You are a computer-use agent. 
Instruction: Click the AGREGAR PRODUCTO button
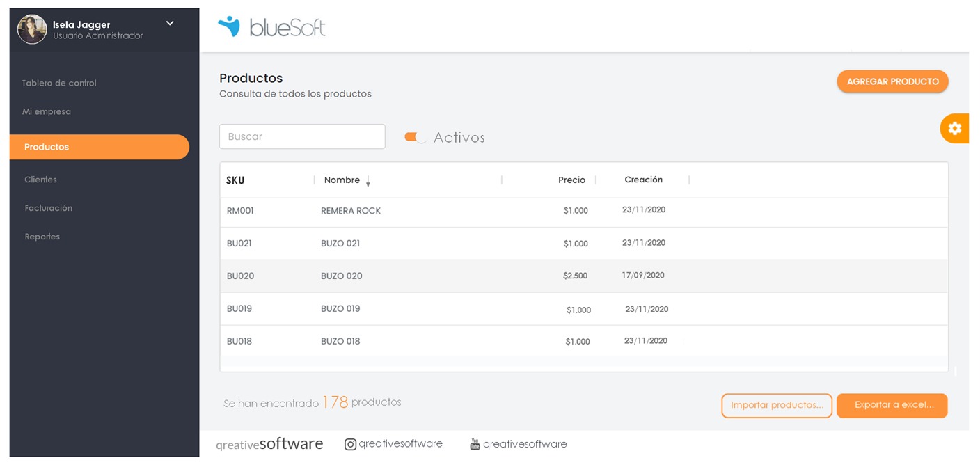point(892,81)
